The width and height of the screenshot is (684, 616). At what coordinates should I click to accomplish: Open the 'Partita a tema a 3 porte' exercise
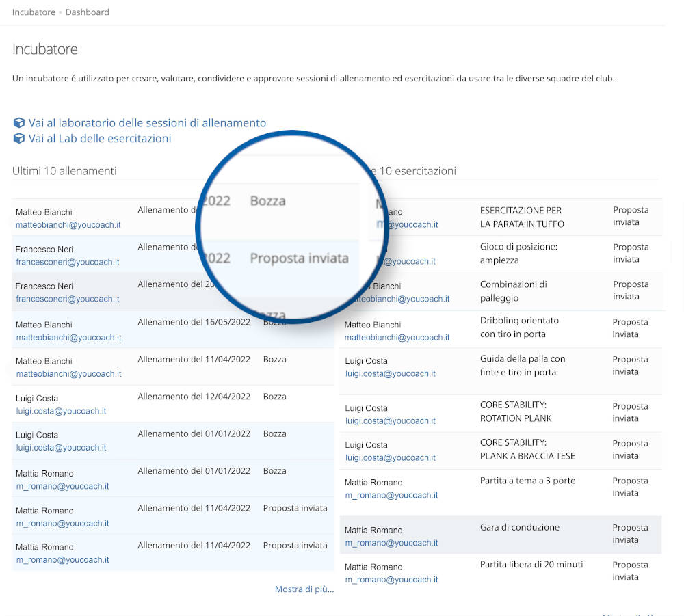coord(527,481)
